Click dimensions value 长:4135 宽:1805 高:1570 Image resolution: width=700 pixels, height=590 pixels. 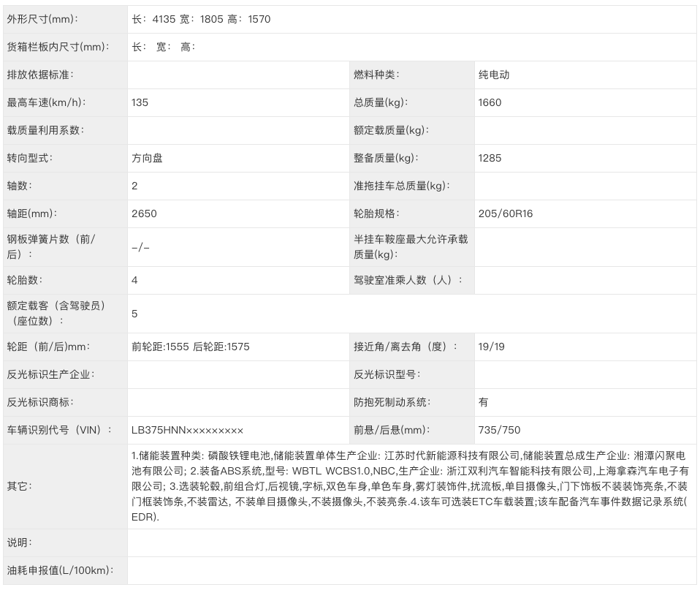(201, 19)
